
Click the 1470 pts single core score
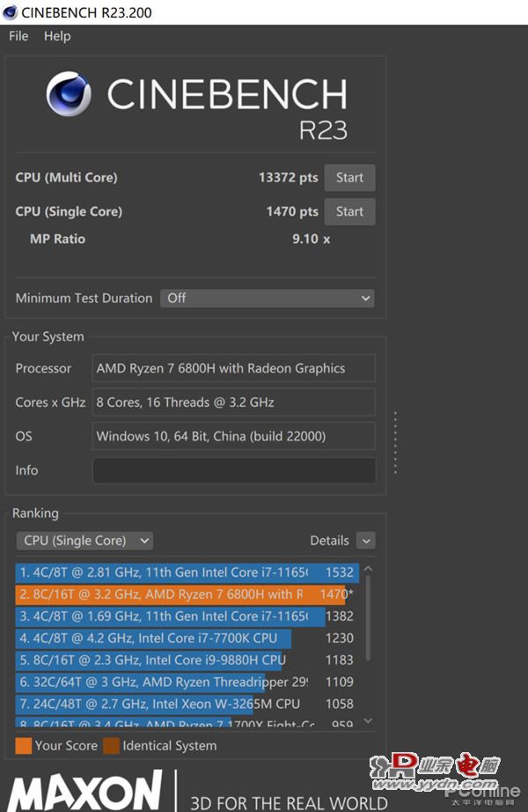pos(292,211)
